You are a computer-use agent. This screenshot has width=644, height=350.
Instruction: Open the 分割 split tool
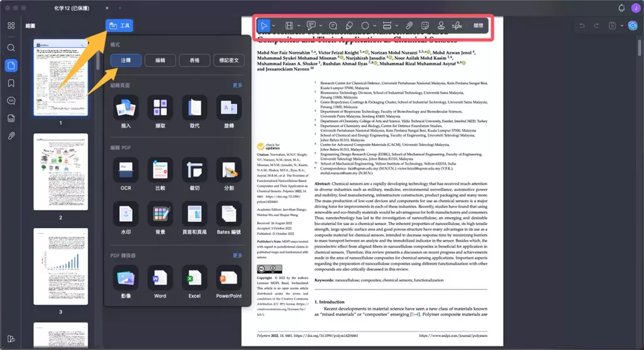229,174
